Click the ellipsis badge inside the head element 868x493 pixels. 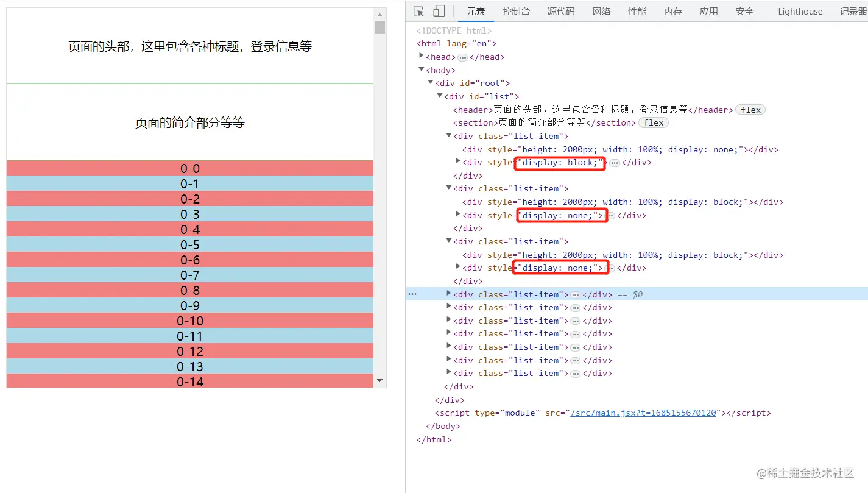coord(462,57)
